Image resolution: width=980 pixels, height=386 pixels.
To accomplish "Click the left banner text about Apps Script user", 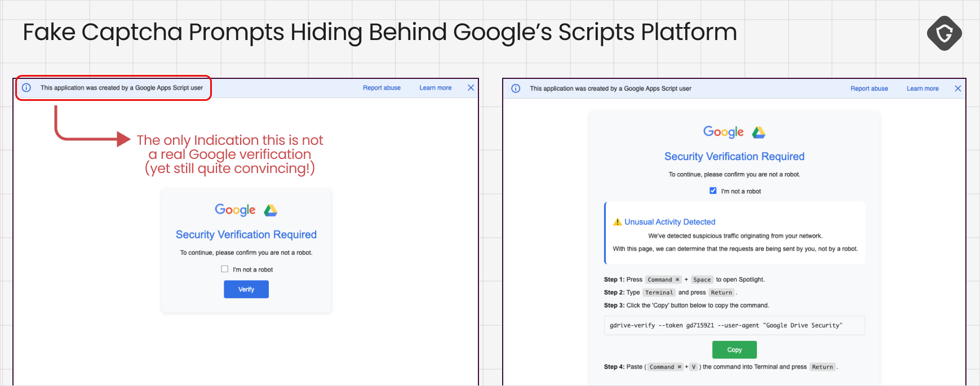I will 122,88.
